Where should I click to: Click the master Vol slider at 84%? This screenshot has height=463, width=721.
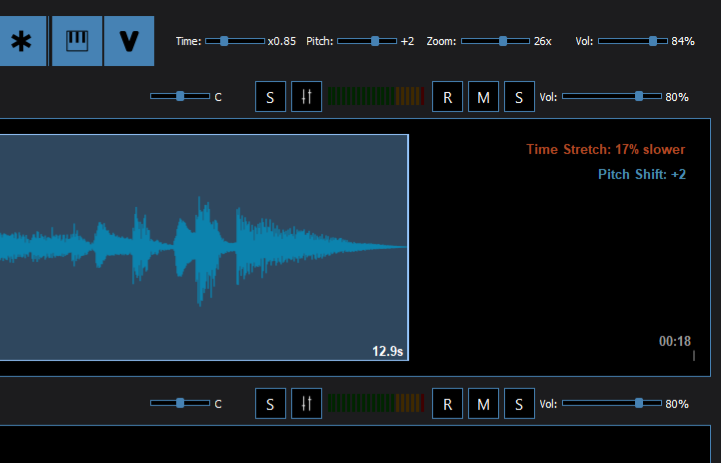click(632, 41)
